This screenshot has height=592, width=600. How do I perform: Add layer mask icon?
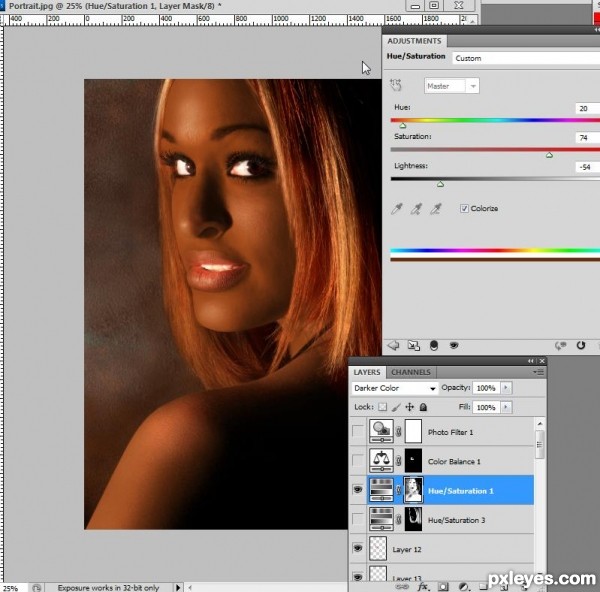click(x=443, y=587)
